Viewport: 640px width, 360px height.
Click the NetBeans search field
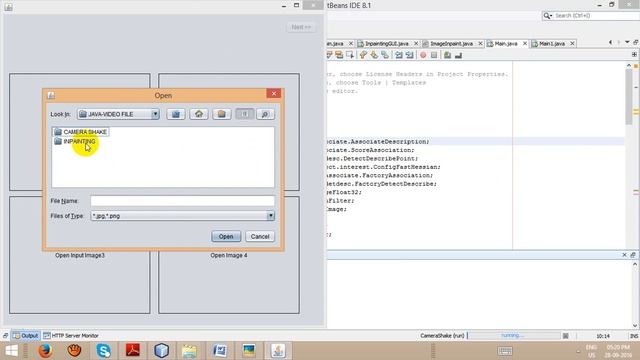point(596,16)
